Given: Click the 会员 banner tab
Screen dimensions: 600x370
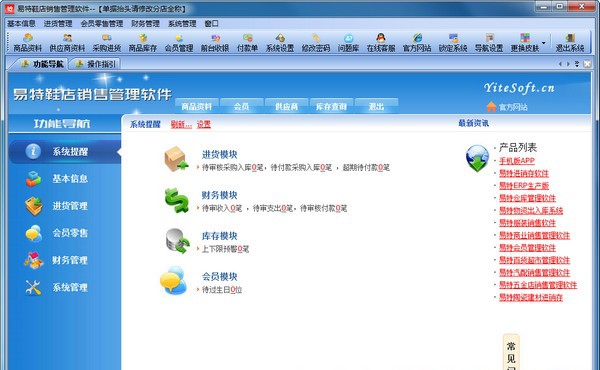Looking at the screenshot, I should pos(241,106).
